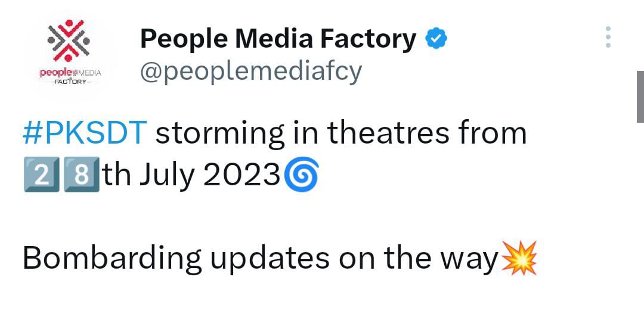Click the red logo graphic in the avatar
Screen dimensions: 644x311
pyautogui.click(x=69, y=41)
